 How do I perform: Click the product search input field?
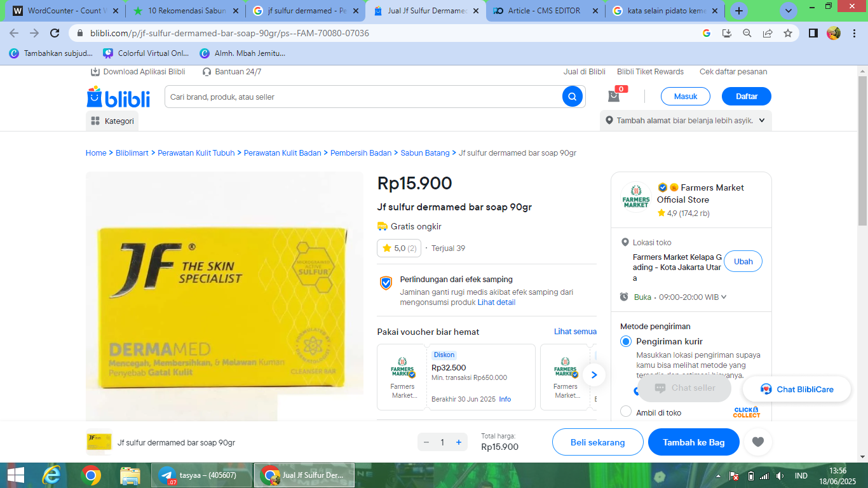click(363, 97)
